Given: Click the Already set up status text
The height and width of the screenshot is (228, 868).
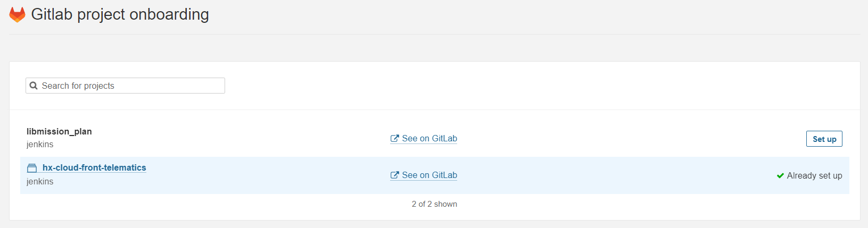Looking at the screenshot, I should pos(814,175).
